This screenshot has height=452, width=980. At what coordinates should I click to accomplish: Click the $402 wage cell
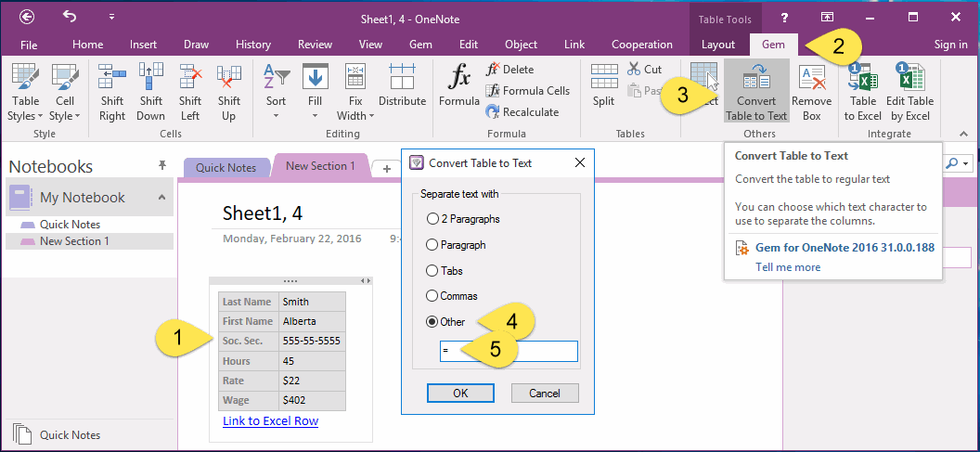[312, 401]
